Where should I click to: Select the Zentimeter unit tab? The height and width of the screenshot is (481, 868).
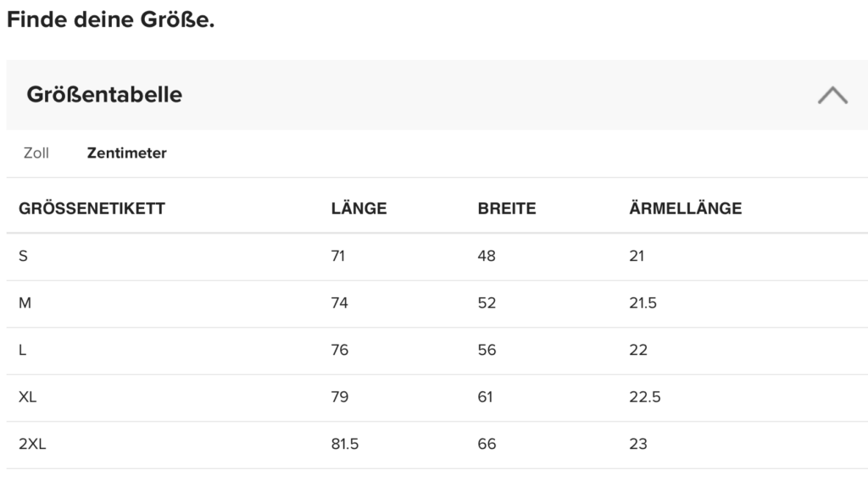point(126,153)
